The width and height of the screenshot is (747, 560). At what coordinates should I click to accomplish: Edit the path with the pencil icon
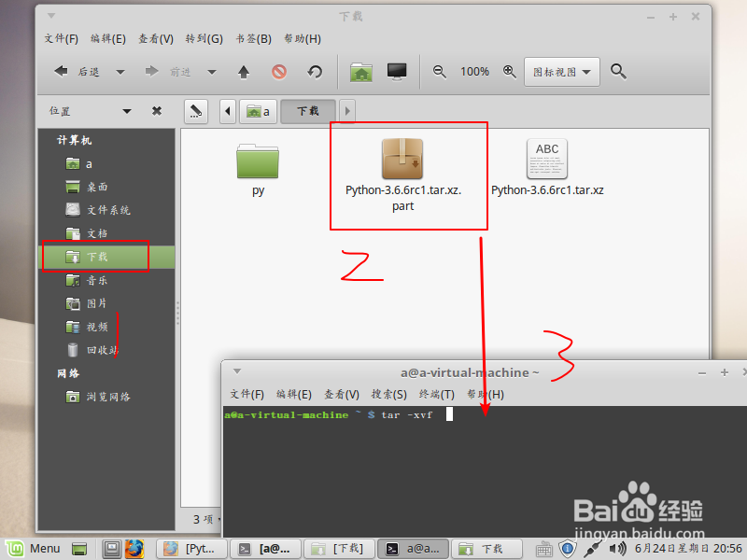click(194, 111)
